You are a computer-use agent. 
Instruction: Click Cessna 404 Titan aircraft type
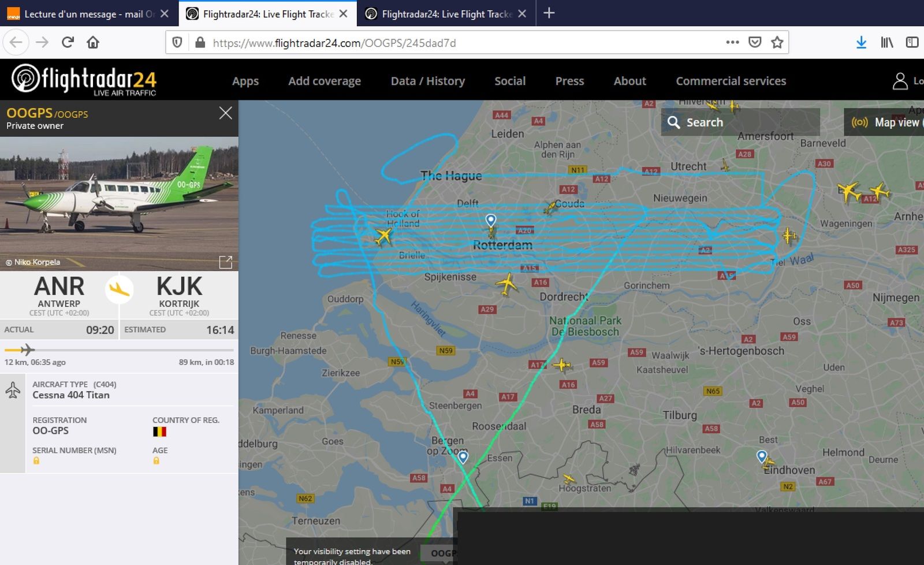(x=71, y=395)
